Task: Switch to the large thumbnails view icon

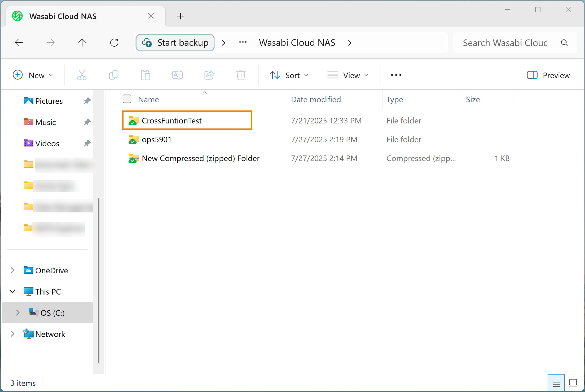Action: tap(573, 383)
